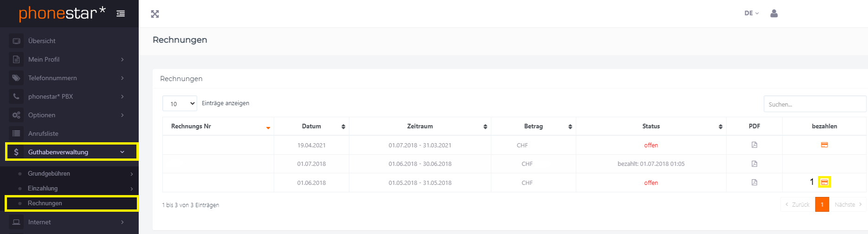Open the entries-per-page dropdown showing 10

click(x=180, y=103)
